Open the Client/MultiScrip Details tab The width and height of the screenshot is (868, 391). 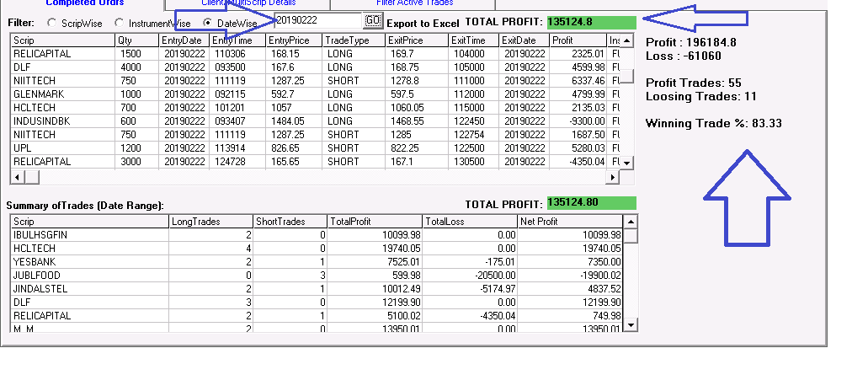pyautogui.click(x=248, y=4)
